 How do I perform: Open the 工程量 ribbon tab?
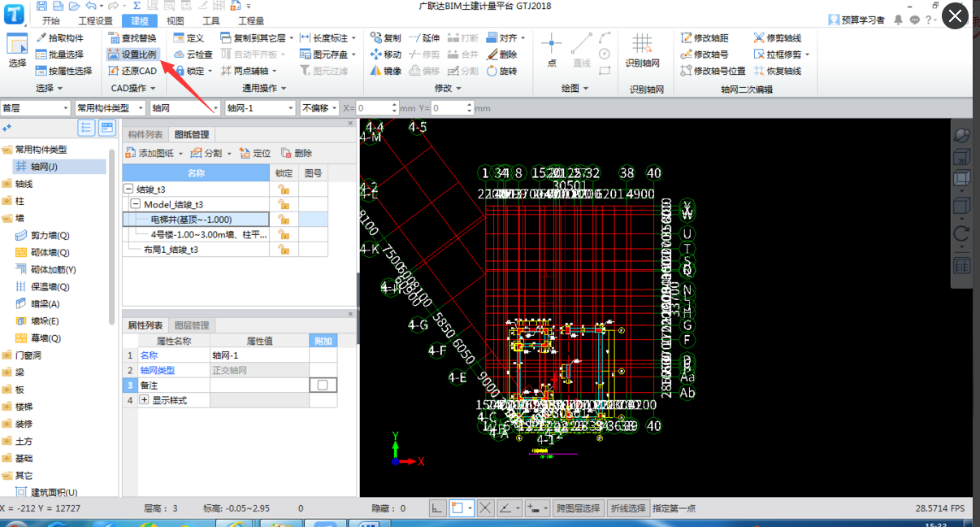coord(251,21)
